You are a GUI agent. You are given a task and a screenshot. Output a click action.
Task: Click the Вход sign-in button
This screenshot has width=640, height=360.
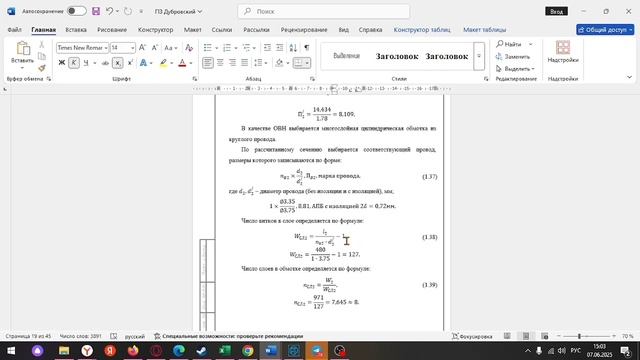coord(556,11)
